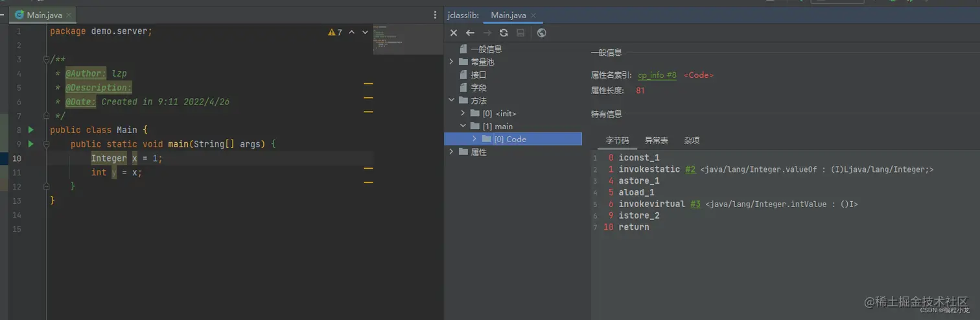This screenshot has height=320, width=980.
Task: Go back in jclasslib toolbar
Action: tap(471, 32)
